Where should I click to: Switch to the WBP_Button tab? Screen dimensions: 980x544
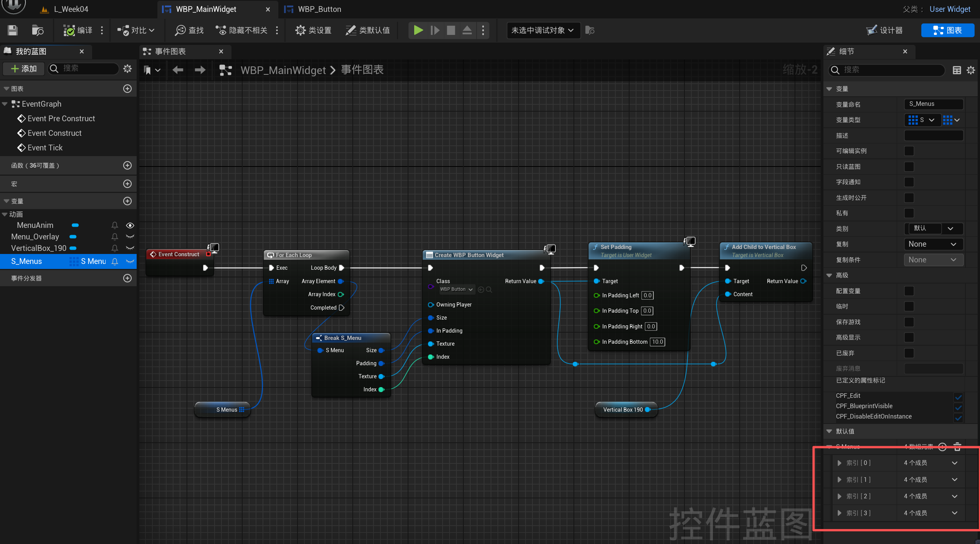pos(319,9)
